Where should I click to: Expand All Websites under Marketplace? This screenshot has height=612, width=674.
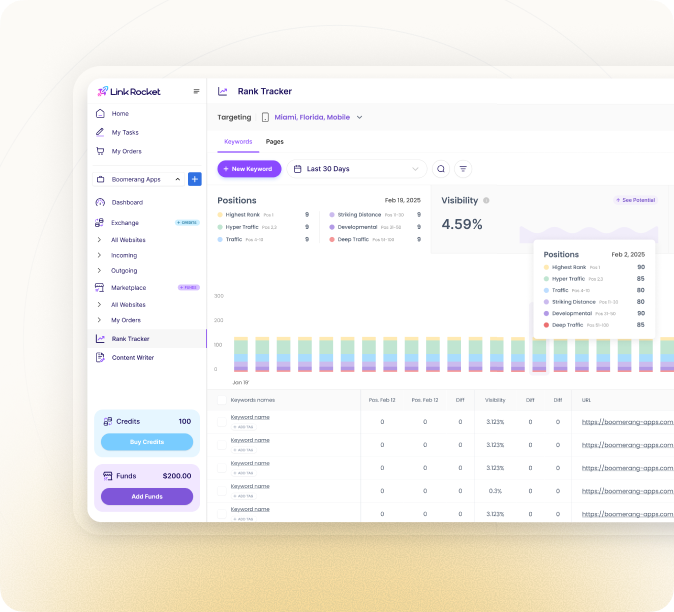click(128, 305)
